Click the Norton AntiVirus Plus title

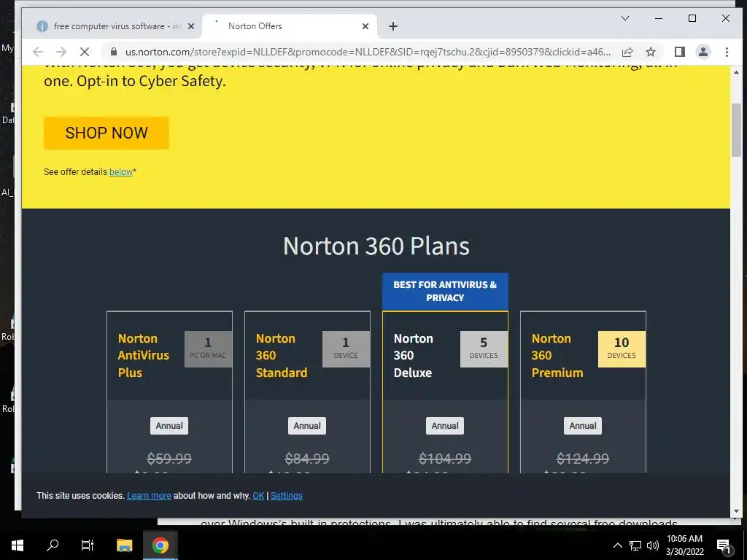(x=144, y=356)
